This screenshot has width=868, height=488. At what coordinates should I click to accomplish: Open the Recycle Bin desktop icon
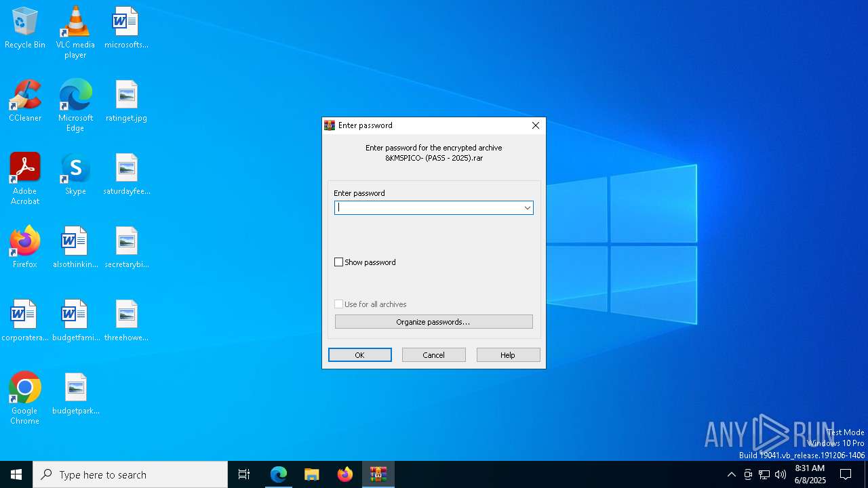click(x=25, y=28)
